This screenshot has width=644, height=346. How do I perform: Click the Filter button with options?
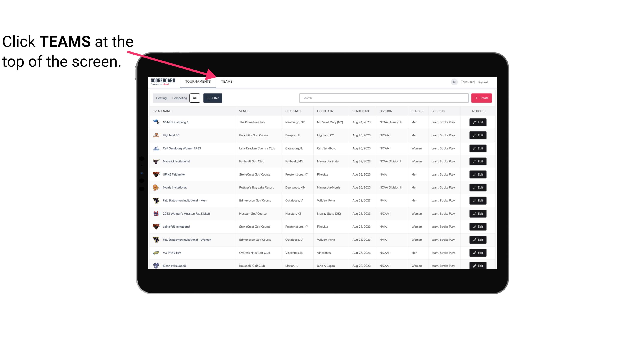coord(212,98)
